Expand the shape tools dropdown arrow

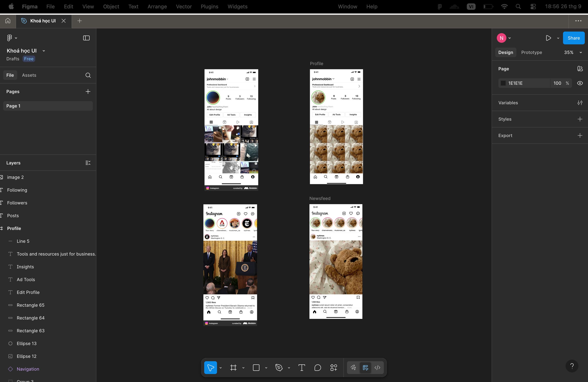(266, 368)
